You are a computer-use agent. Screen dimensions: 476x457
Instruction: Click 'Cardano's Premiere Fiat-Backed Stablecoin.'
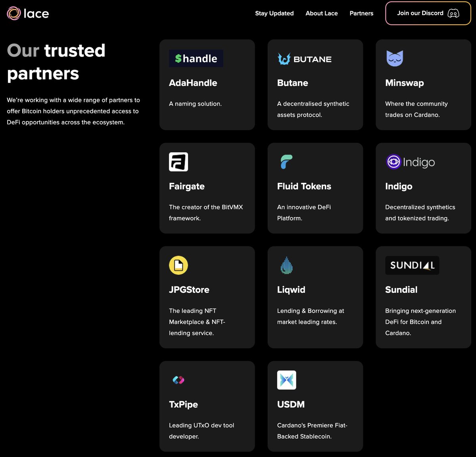[312, 431]
